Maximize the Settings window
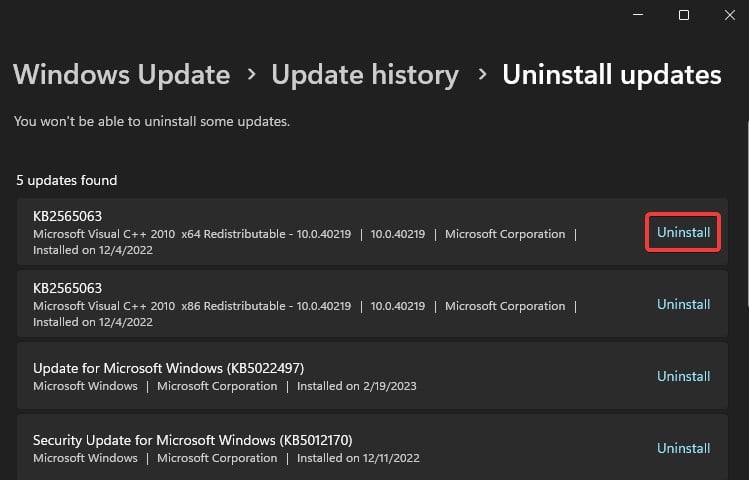The height and width of the screenshot is (480, 749). point(684,15)
